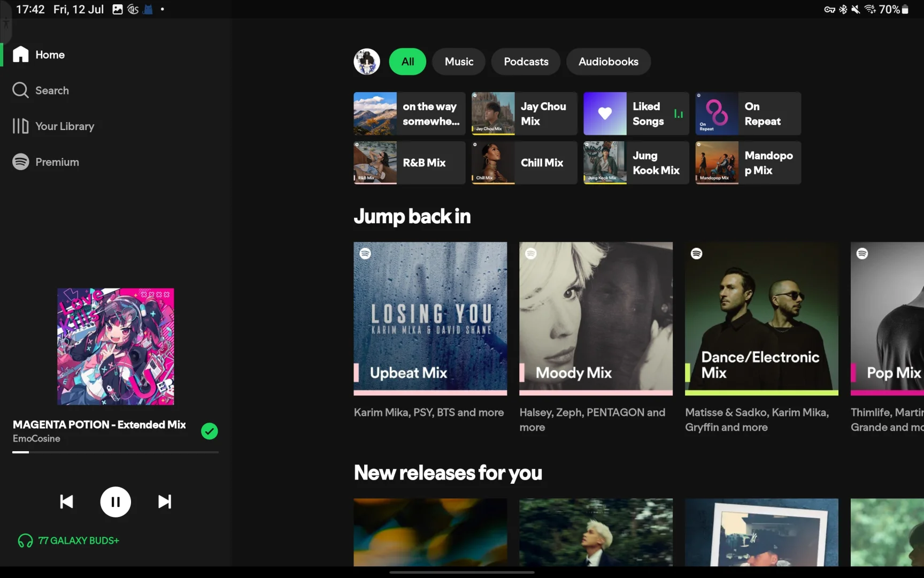924x578 pixels.
Task: Select the All filter chip
Action: click(x=407, y=62)
